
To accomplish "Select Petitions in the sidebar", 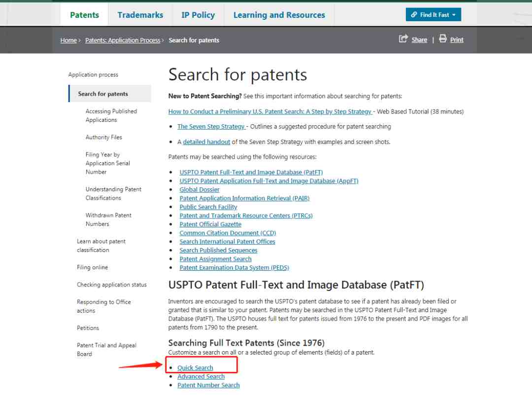I will pos(88,328).
